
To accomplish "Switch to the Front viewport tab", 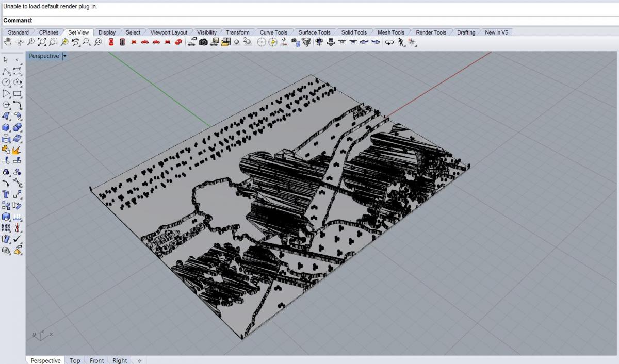I will point(96,360).
